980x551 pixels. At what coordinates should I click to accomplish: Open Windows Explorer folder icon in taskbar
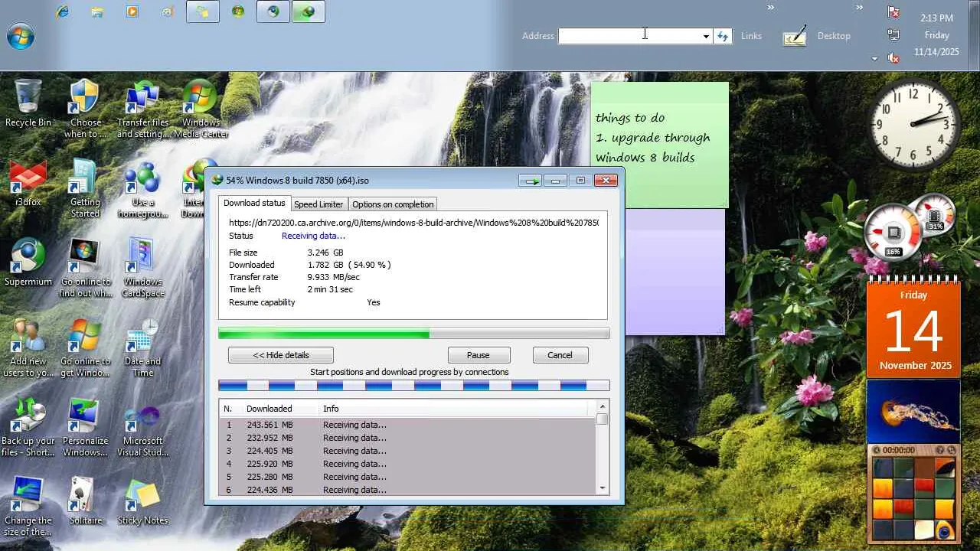coord(97,11)
